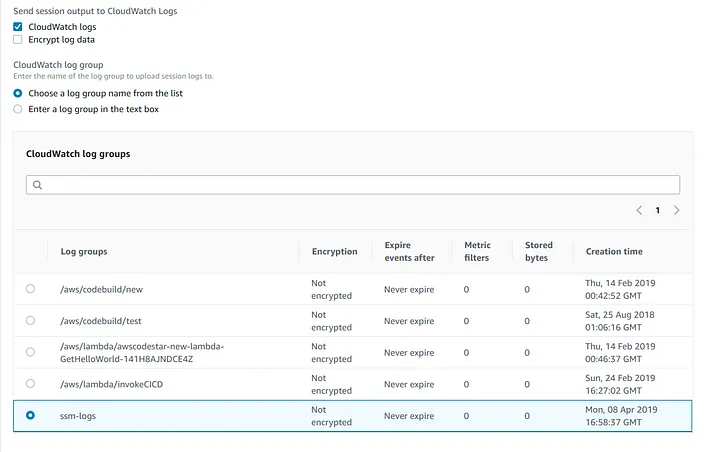Choose the awscodestar-new-lambda log group radio
Viewport: 720px width, 452px height.
[x=30, y=352]
